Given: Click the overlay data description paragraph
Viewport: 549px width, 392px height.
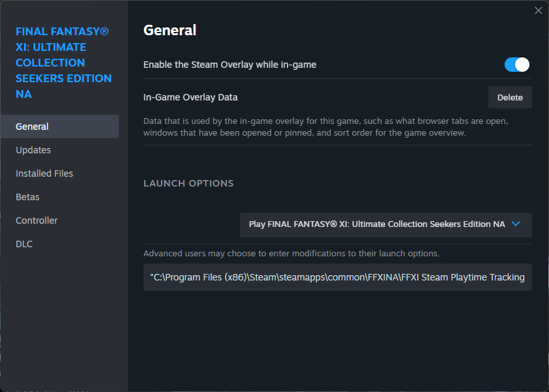Looking at the screenshot, I should point(325,127).
